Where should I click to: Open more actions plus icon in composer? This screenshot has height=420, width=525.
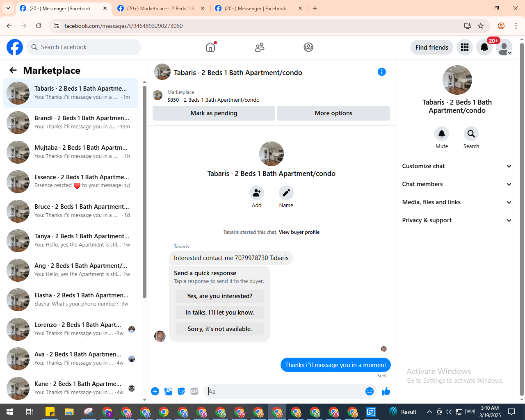coord(155,391)
